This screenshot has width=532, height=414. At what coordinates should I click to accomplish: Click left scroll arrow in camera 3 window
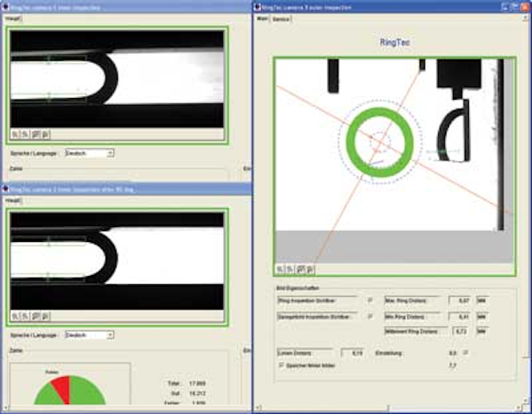coord(259,407)
